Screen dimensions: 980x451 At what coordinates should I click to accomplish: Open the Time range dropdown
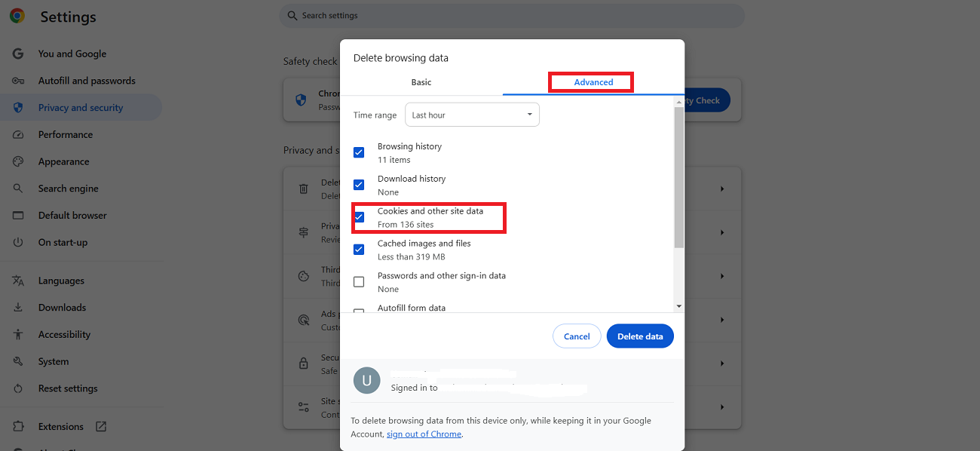[x=472, y=114]
